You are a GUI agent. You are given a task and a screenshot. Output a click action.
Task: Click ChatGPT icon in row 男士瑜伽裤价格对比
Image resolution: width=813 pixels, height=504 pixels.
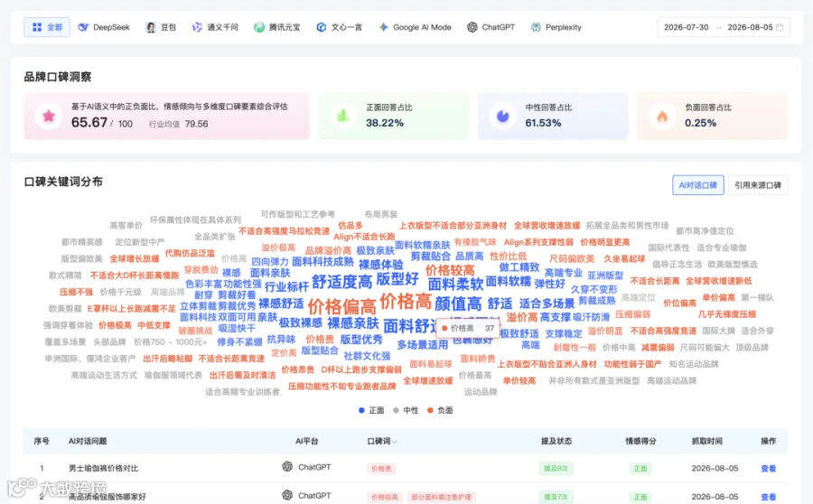pyautogui.click(x=287, y=467)
